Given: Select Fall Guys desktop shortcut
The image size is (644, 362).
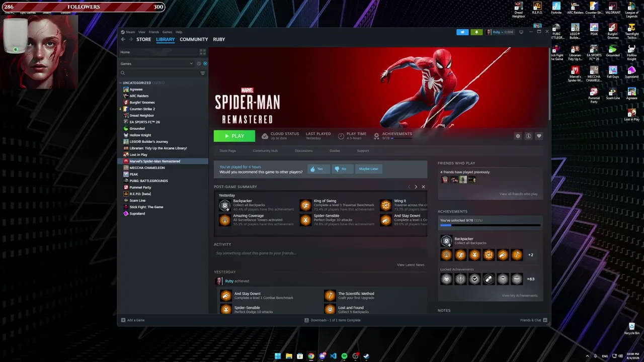Looking at the screenshot, I should [x=613, y=72].
